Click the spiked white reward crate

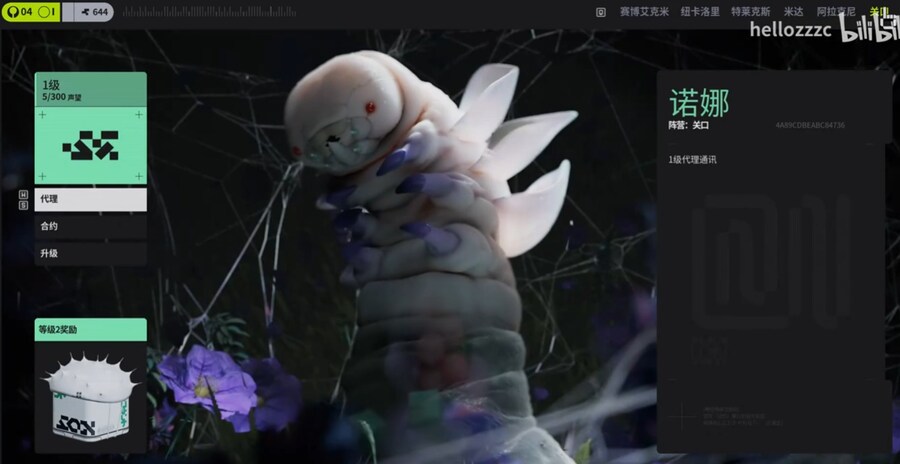[x=90, y=396]
